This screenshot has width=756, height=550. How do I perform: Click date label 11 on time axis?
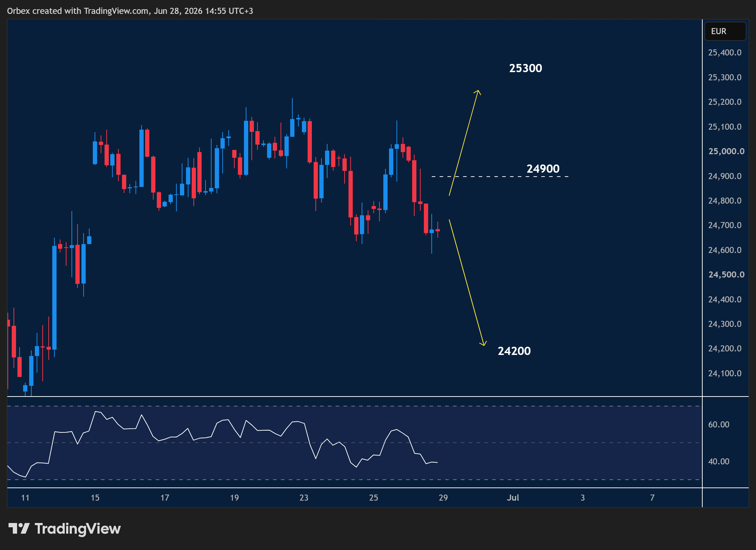click(x=25, y=498)
